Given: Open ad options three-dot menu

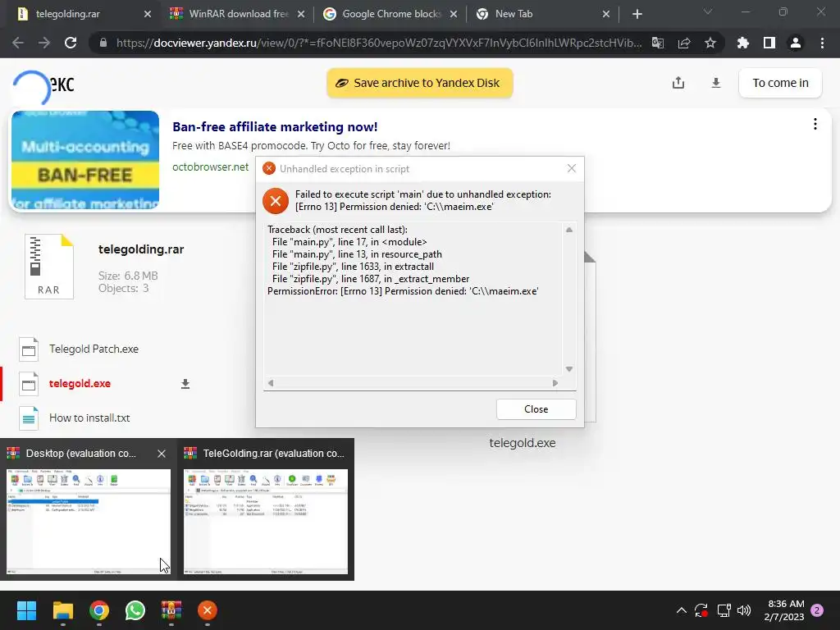Looking at the screenshot, I should coord(815,125).
